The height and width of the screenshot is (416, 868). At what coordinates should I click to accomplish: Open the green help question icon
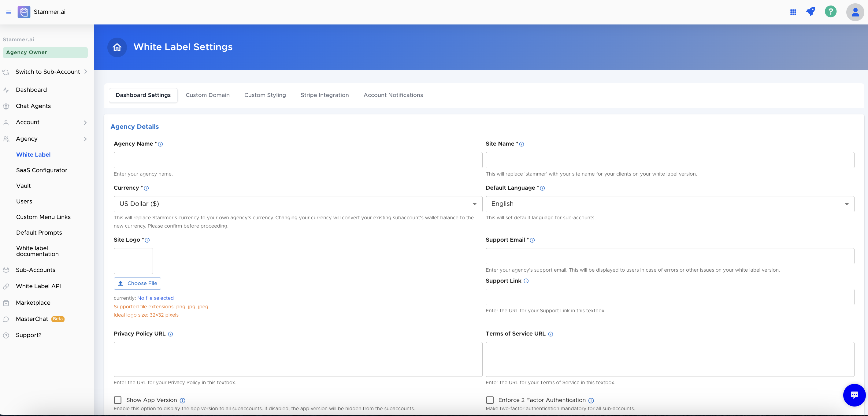click(831, 11)
